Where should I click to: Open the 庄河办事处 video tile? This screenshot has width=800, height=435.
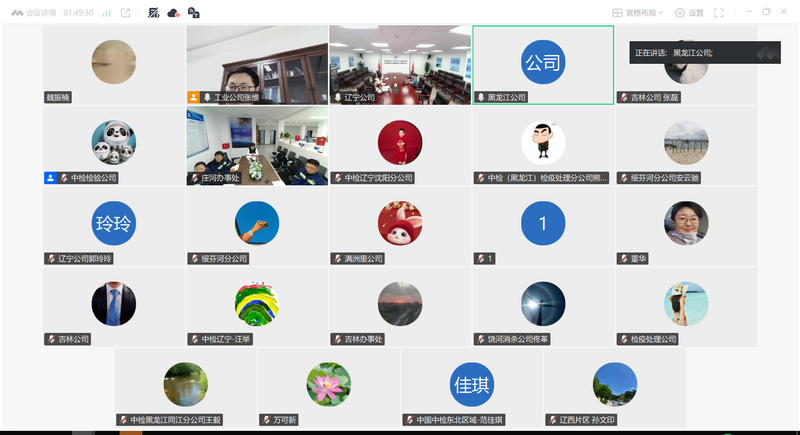257,146
